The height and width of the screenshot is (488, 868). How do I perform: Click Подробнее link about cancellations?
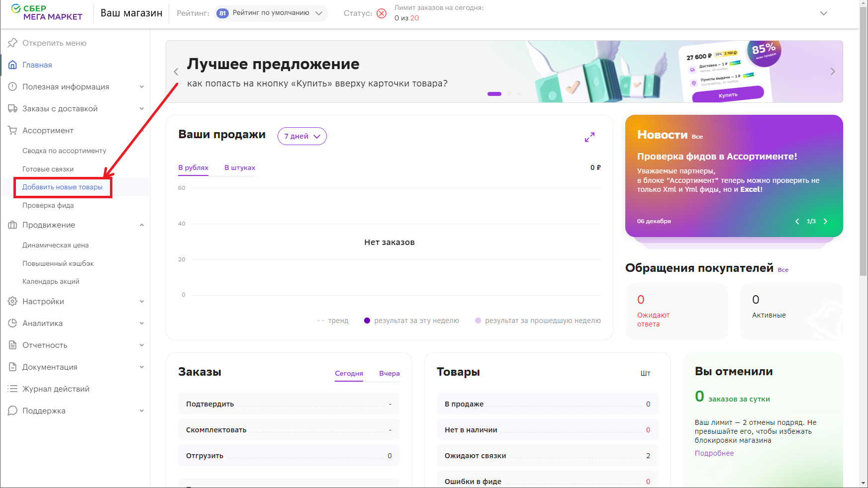[x=714, y=453]
